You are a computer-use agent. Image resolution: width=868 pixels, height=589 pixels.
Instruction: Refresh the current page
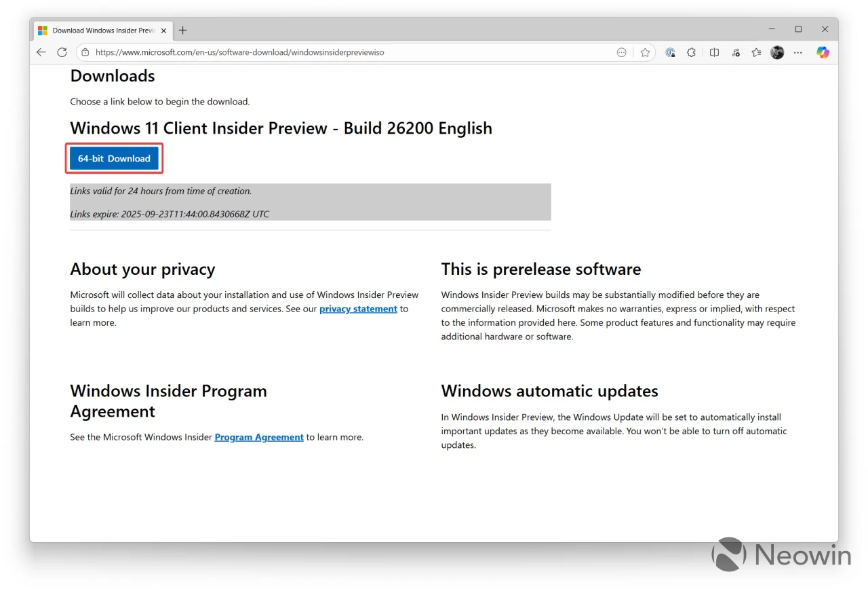[62, 52]
